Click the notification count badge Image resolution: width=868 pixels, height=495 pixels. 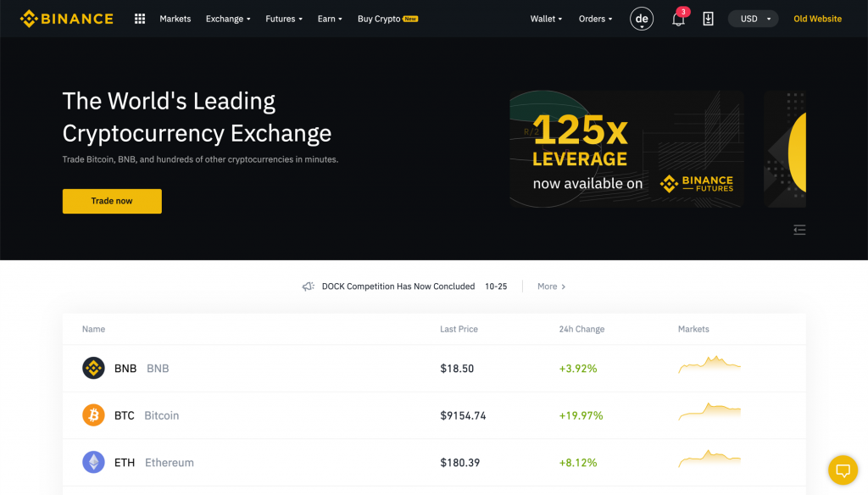683,12
